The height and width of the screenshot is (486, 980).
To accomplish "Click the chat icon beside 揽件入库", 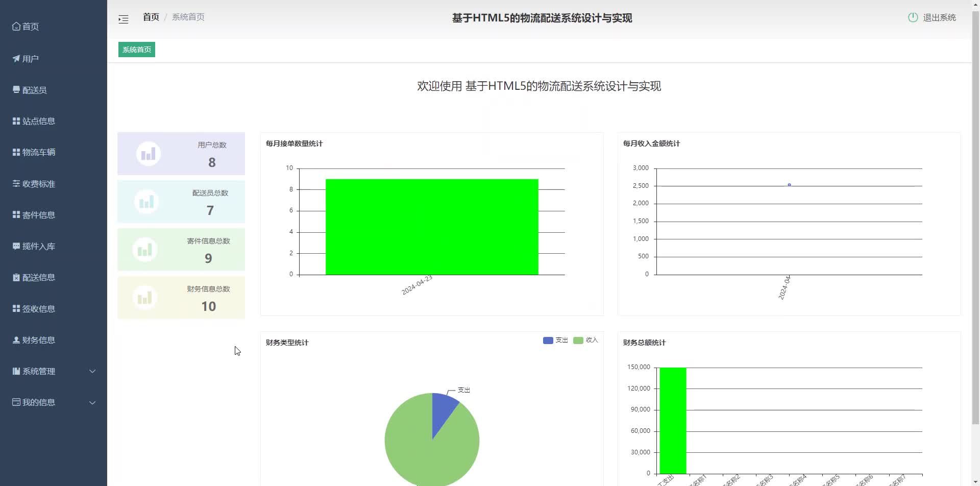I will pyautogui.click(x=16, y=246).
